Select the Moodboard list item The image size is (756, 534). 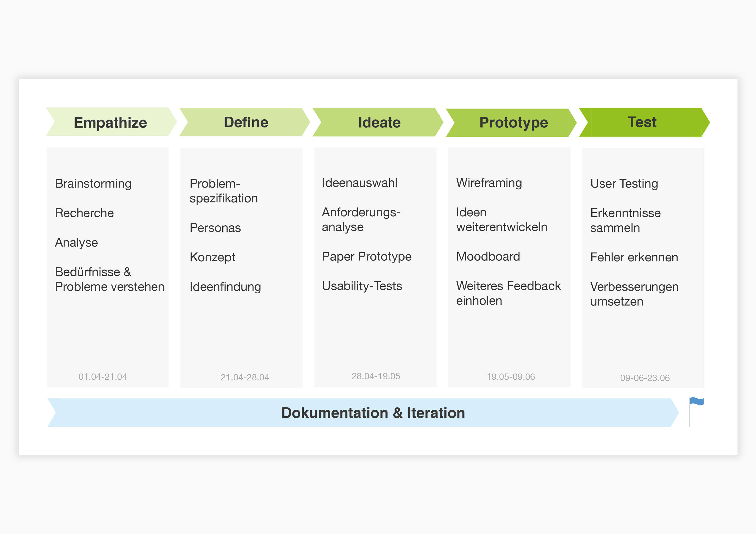pyautogui.click(x=488, y=256)
